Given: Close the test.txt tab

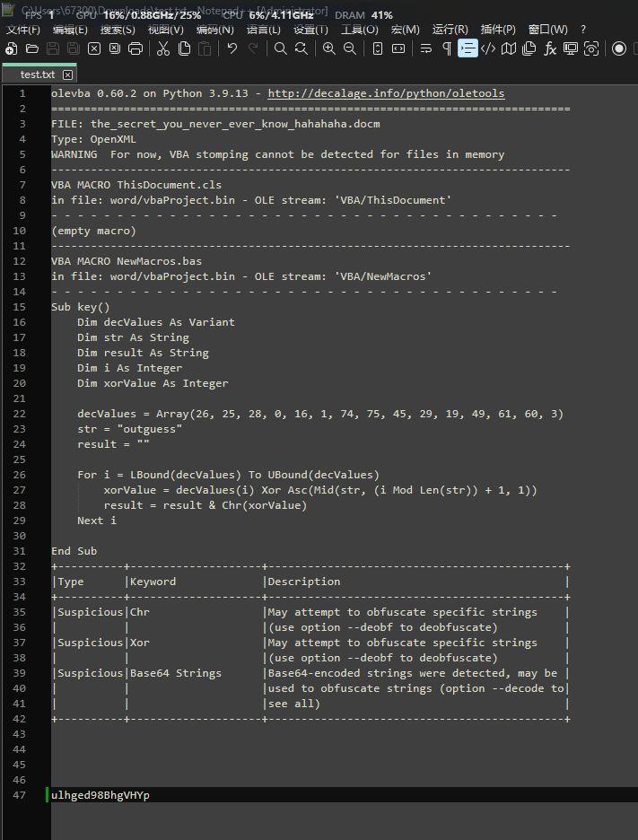Looking at the screenshot, I should [67, 74].
